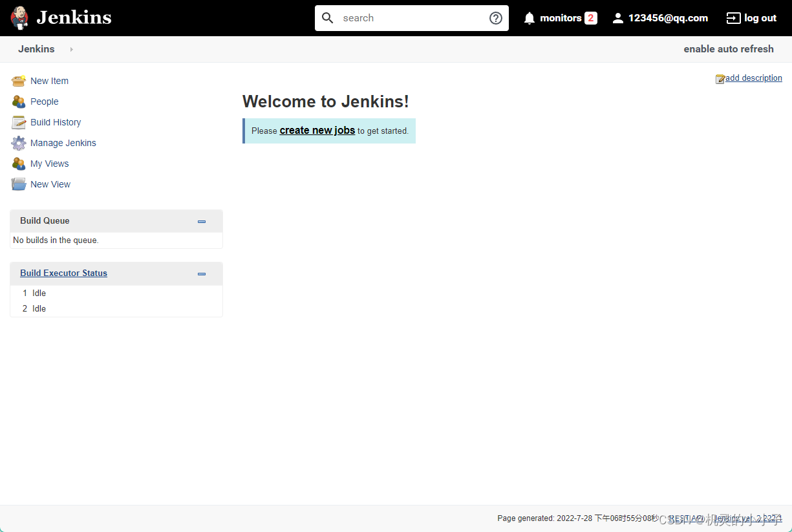Click the magnifier icon in search box
792x532 pixels.
(x=328, y=18)
